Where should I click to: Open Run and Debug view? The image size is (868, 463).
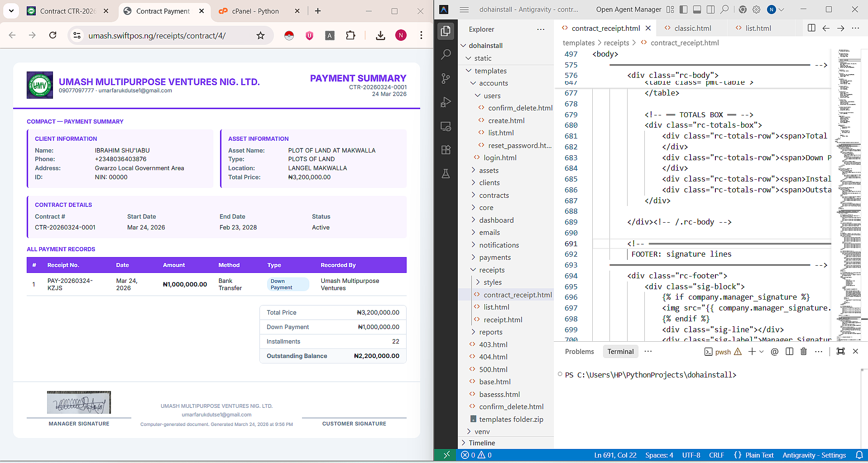click(446, 102)
